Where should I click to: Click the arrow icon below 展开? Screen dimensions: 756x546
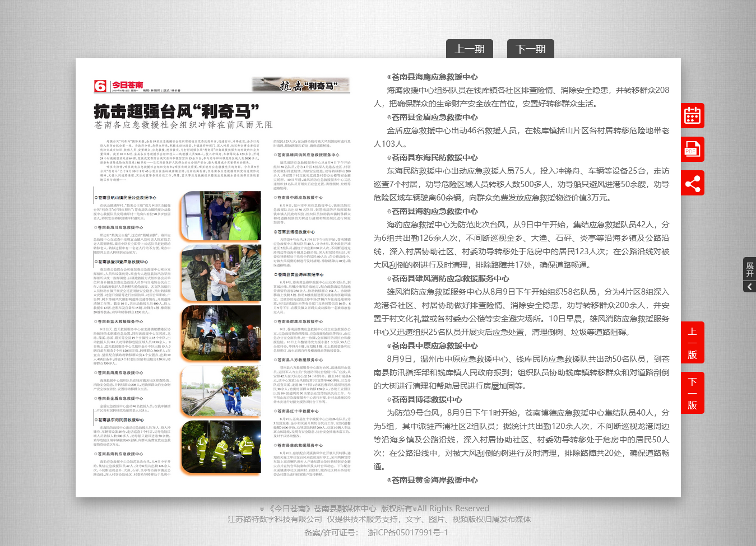tap(749, 287)
